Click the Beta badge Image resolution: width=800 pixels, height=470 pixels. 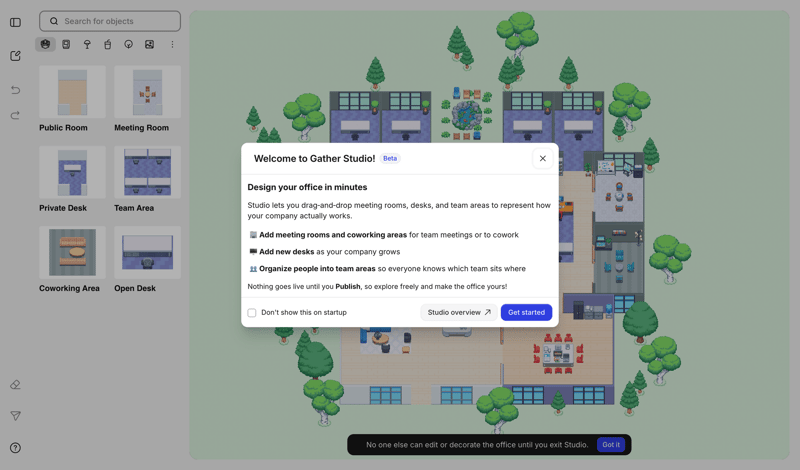[x=390, y=158]
